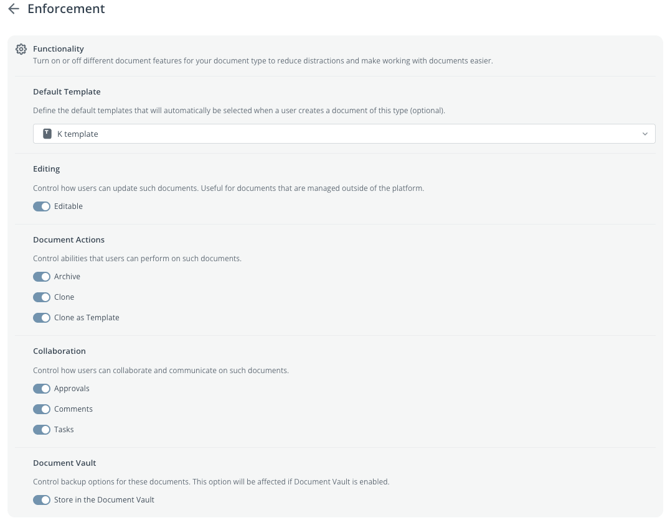
Task: Click the Functionality gear icon
Action: tap(21, 49)
